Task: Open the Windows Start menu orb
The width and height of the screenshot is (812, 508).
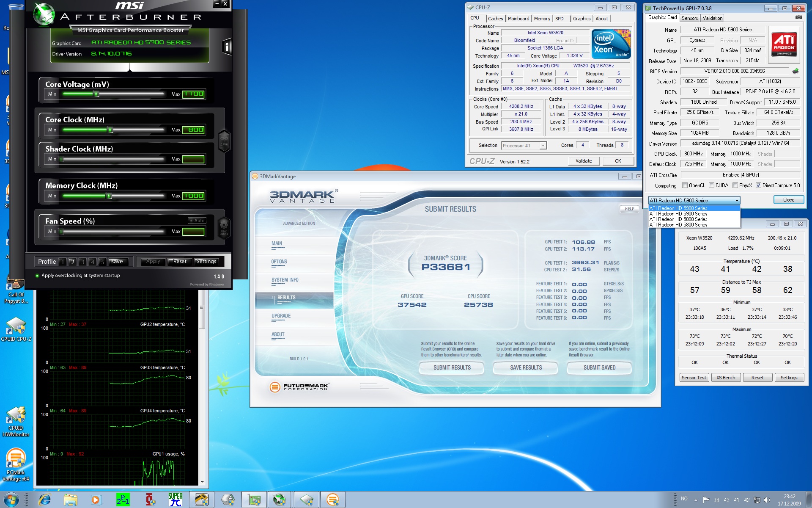Action: [11, 500]
